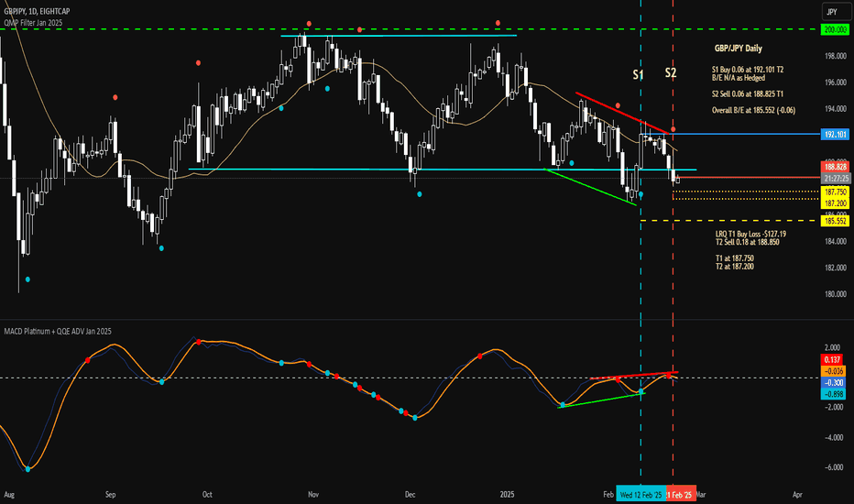Click the yellow 187.200 price label
The width and height of the screenshot is (854, 504).
(835, 203)
